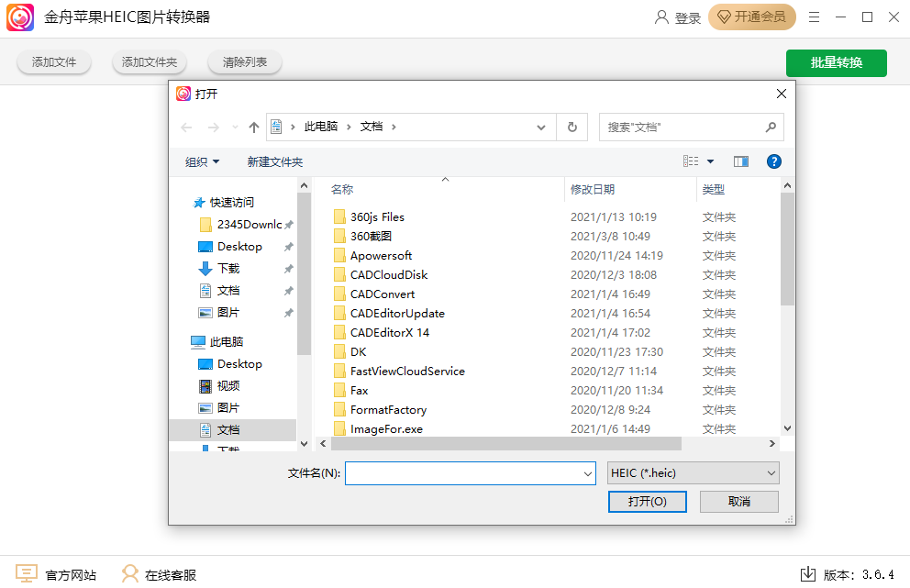Screen dimensions: 910x588
Task: Click file list vertical scrollbar down arrow
Action: 787,428
